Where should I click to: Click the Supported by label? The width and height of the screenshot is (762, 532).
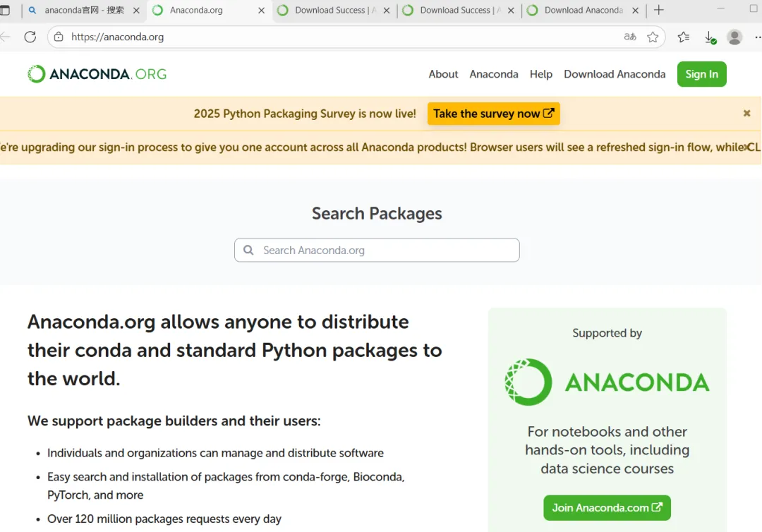tap(607, 333)
